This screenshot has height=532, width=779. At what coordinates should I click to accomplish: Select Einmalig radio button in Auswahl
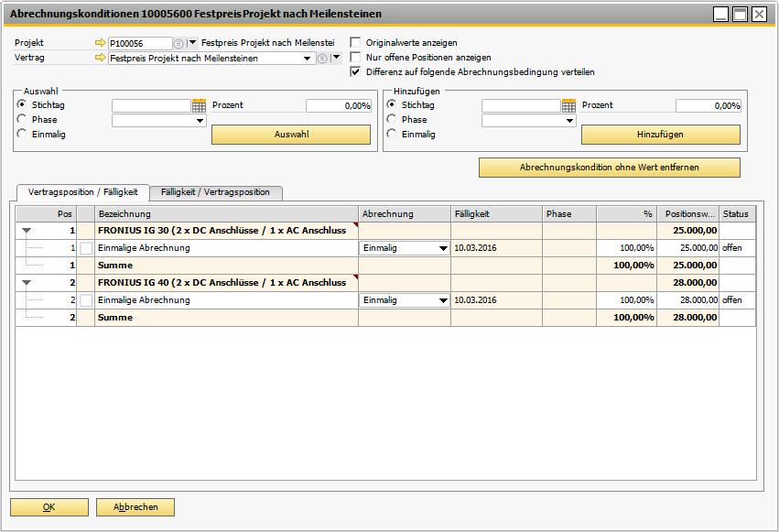click(22, 134)
